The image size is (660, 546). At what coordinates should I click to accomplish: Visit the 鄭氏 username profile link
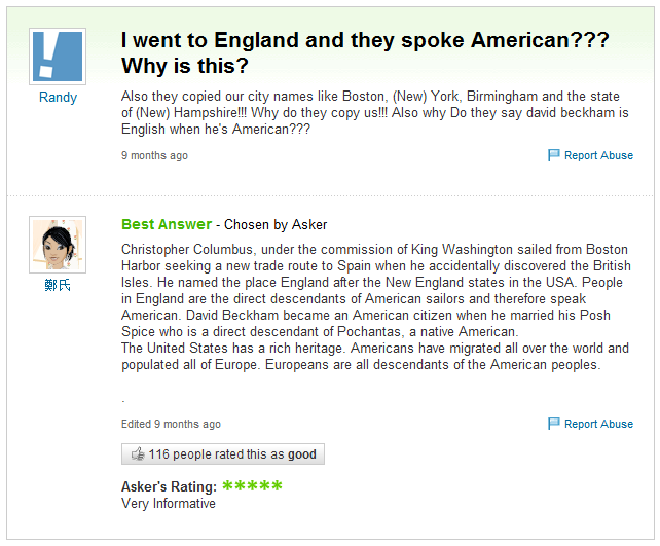(x=57, y=285)
